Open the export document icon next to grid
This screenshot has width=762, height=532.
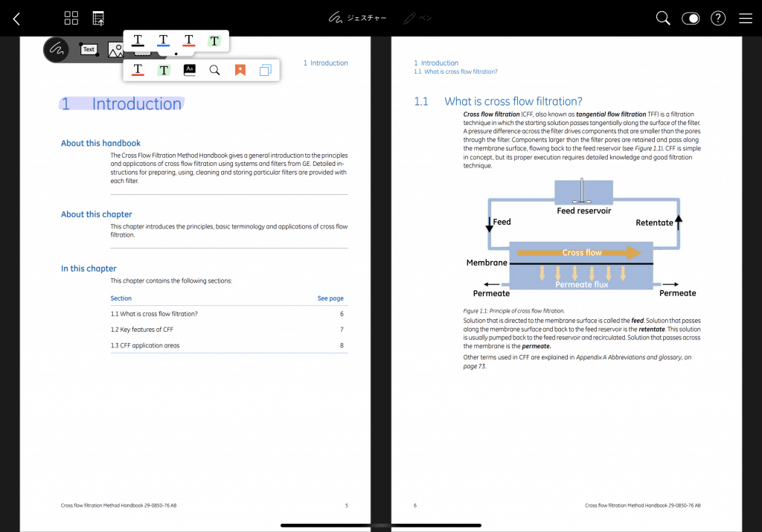[x=98, y=19]
